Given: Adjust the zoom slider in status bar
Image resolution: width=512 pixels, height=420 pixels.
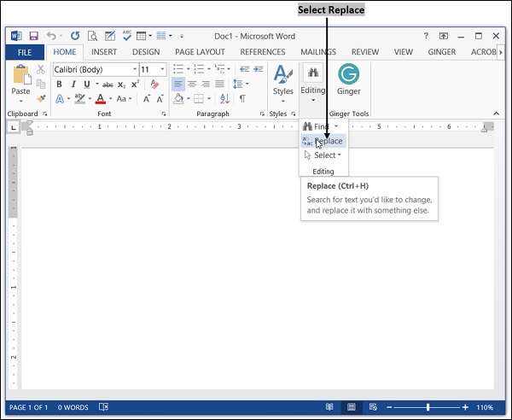Looking at the screenshot, I should (428, 407).
